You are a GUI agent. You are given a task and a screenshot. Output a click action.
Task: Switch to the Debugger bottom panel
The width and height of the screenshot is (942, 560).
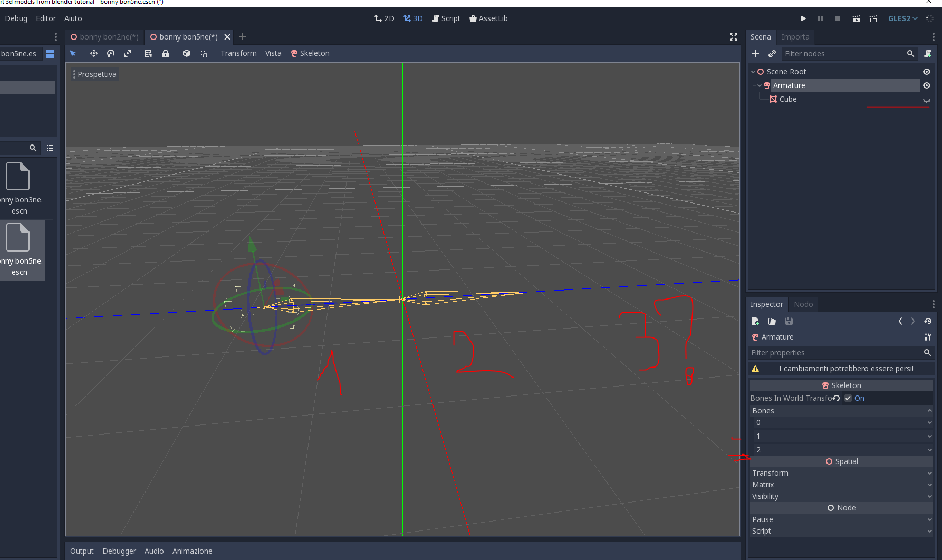(x=119, y=551)
